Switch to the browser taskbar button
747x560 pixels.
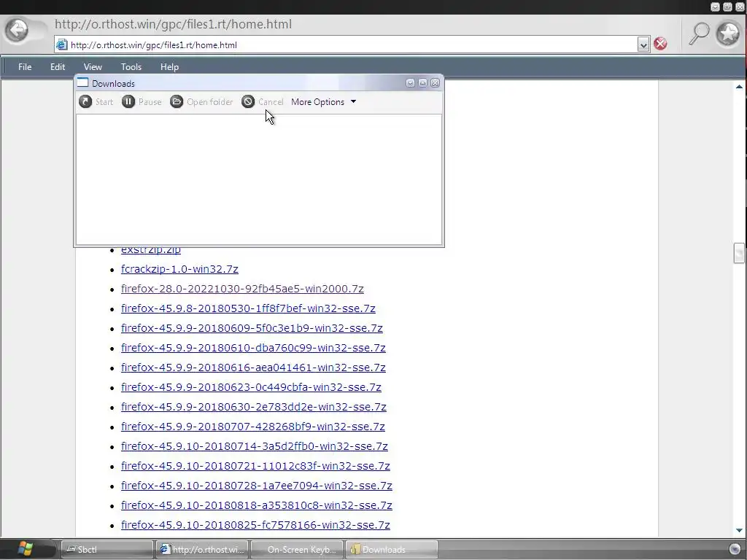pyautogui.click(x=202, y=550)
